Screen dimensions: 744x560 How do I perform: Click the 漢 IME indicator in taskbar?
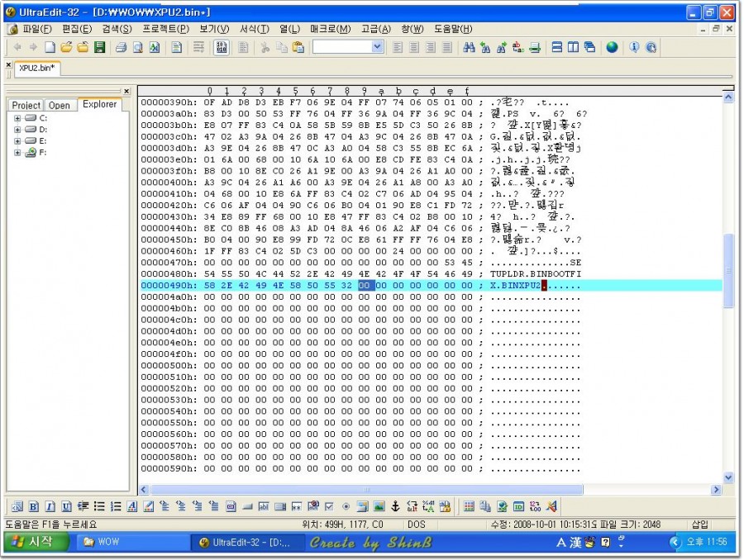tap(575, 542)
